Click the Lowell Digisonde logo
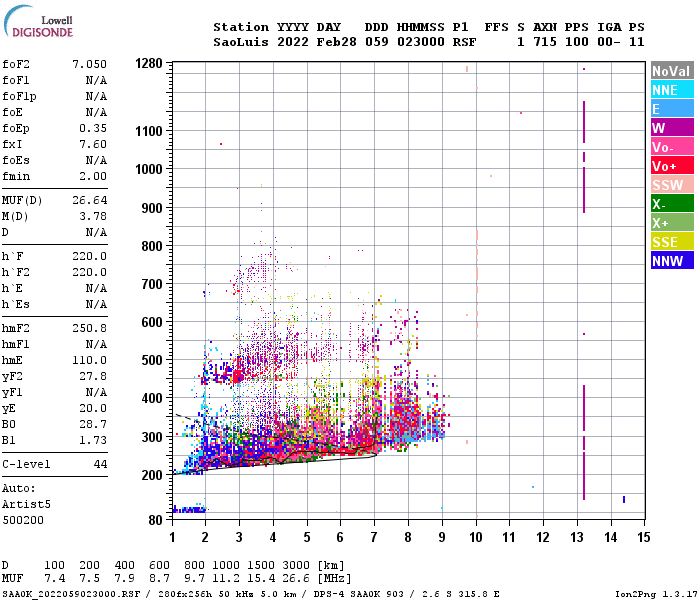 click(x=38, y=21)
